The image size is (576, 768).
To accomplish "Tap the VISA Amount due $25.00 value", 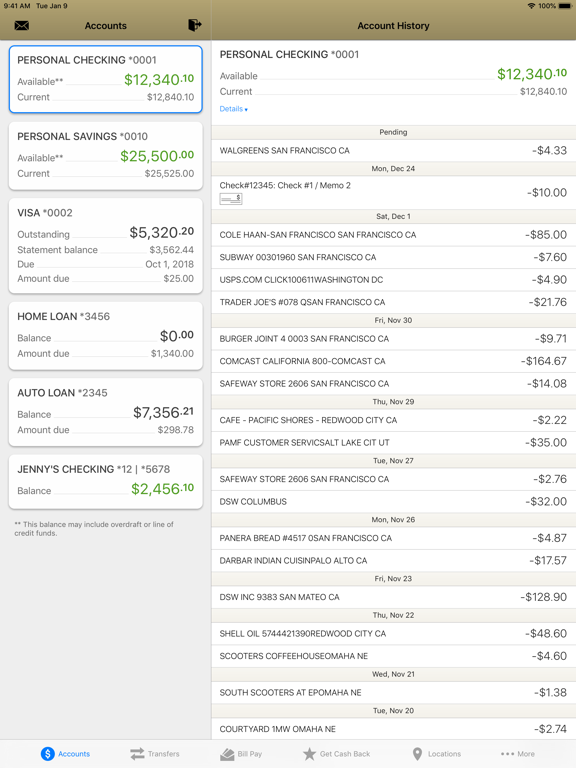I will pyautogui.click(x=179, y=278).
